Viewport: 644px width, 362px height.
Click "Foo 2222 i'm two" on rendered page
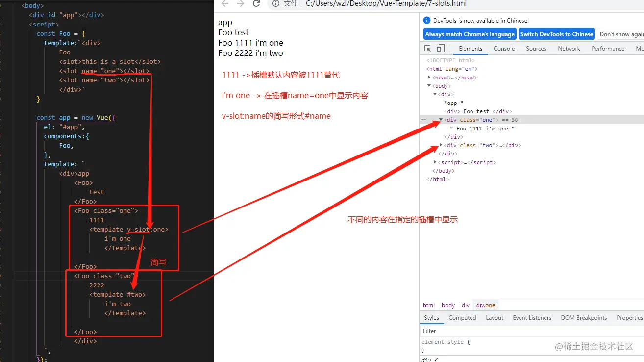coord(250,53)
